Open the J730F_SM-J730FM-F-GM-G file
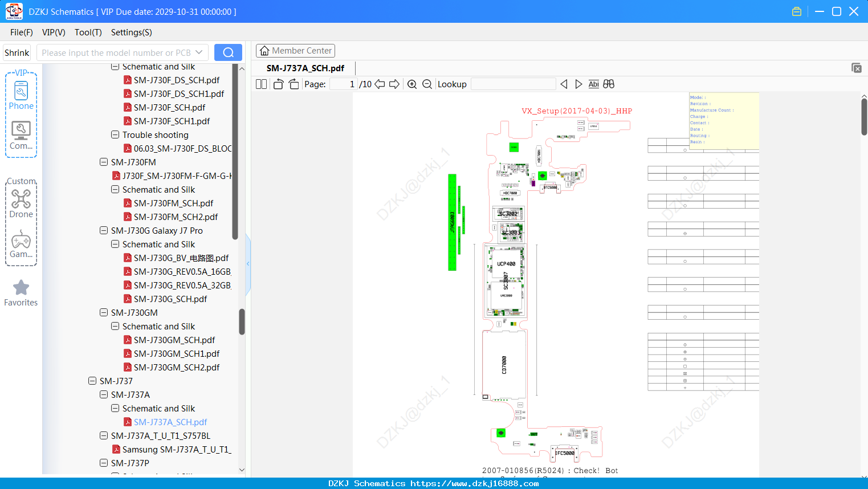Screen dimensions: 868x489 point(177,176)
